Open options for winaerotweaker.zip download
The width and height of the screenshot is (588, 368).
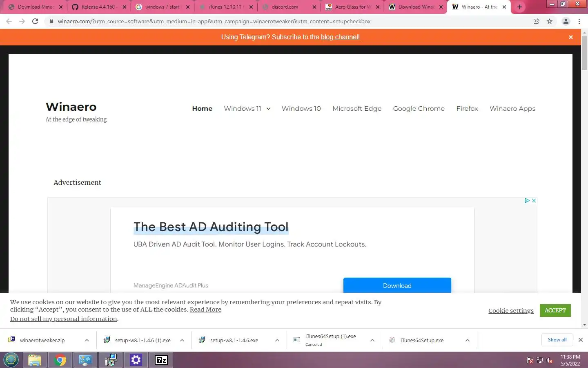pyautogui.click(x=87, y=340)
